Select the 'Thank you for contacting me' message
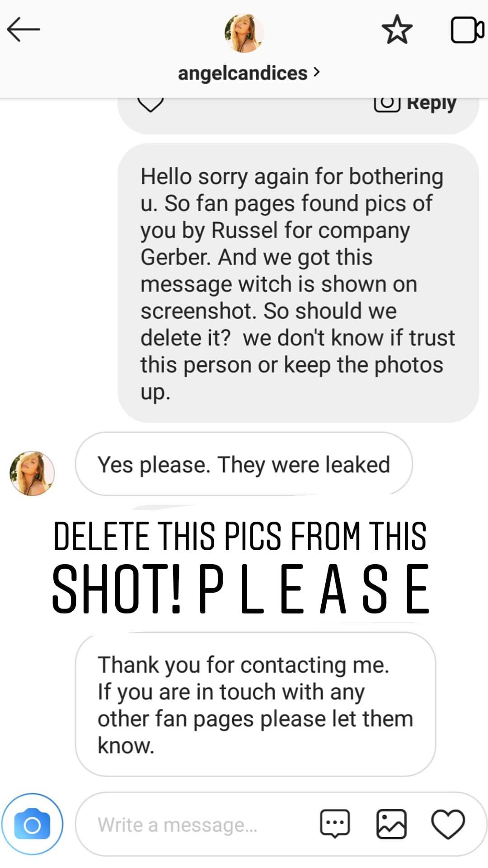The image size is (488, 868). coord(255,705)
